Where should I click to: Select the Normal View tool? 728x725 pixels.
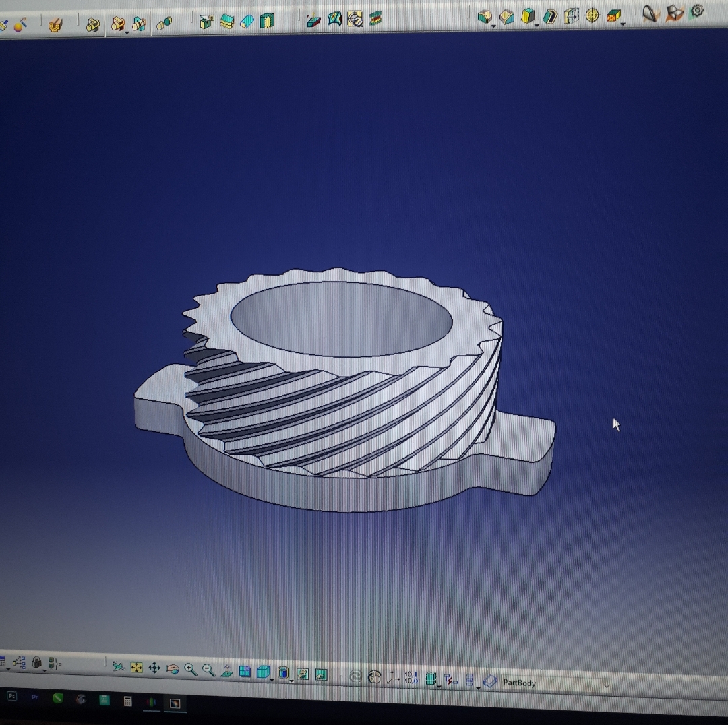pyautogui.click(x=227, y=670)
